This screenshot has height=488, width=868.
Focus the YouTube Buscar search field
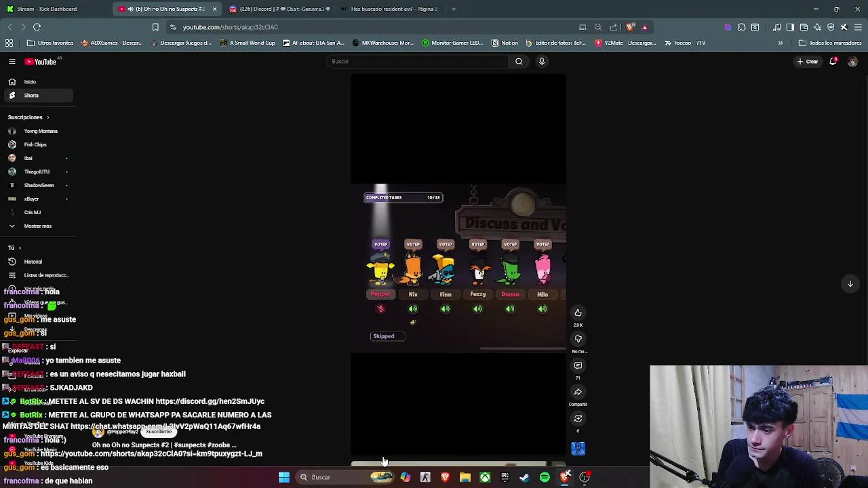coord(417,62)
